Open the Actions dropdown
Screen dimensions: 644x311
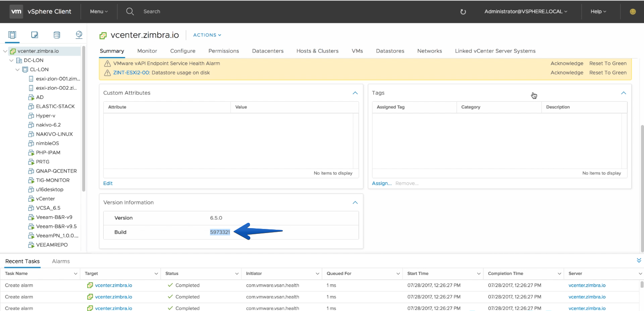(x=207, y=35)
